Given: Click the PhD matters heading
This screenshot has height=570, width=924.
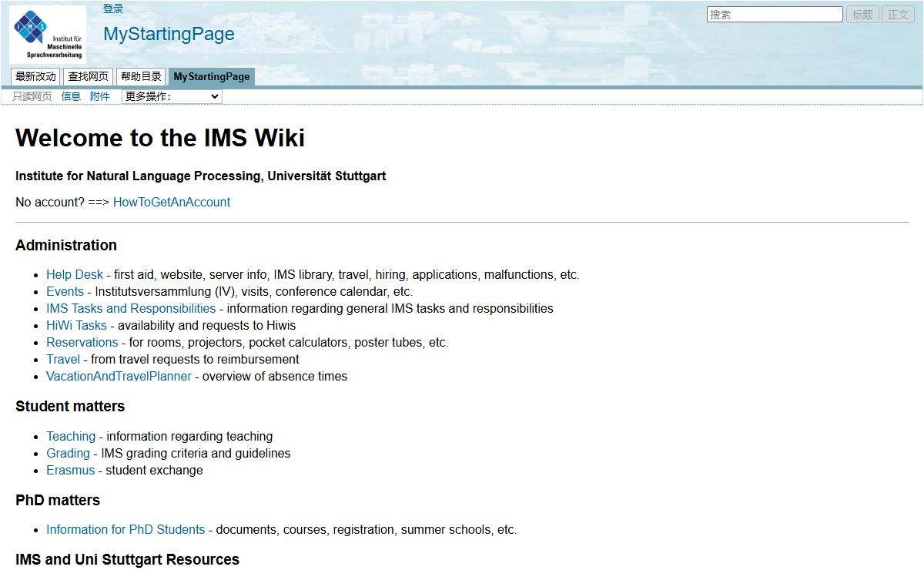Looking at the screenshot, I should [x=58, y=500].
